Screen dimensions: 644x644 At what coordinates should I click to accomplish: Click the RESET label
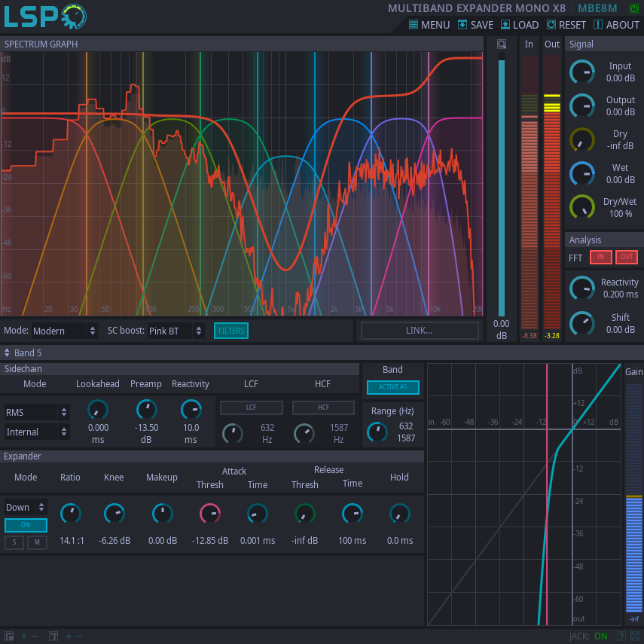(572, 25)
